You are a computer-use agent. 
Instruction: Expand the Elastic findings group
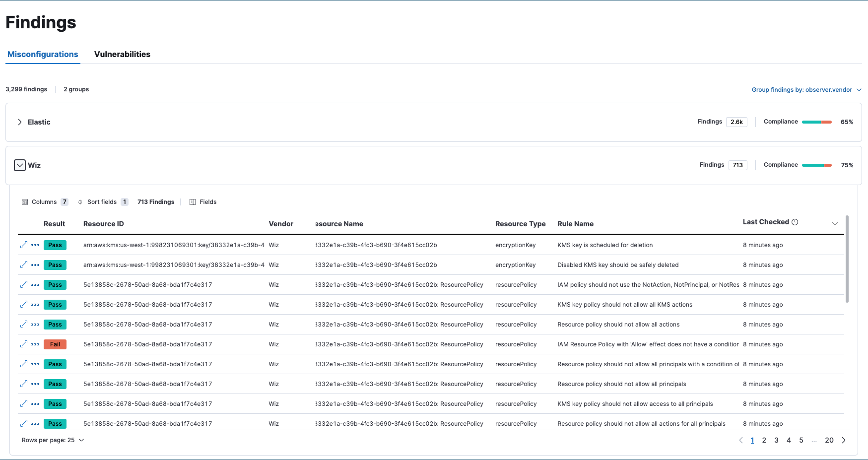point(20,122)
